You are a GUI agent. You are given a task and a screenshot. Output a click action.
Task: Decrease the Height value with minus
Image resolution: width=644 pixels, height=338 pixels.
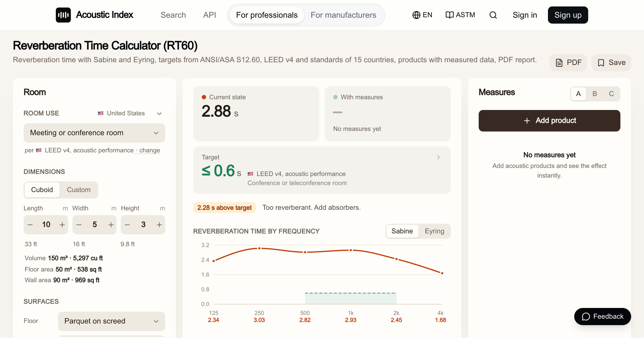coord(127,225)
